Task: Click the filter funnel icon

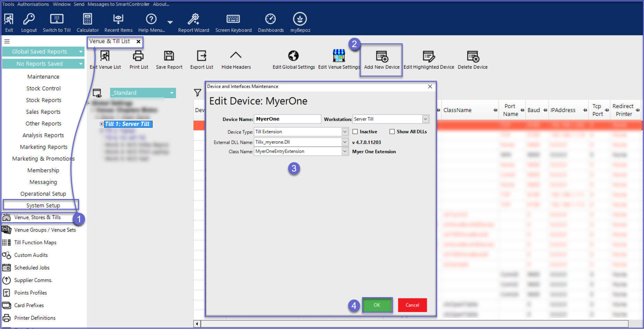Action: coord(198,93)
